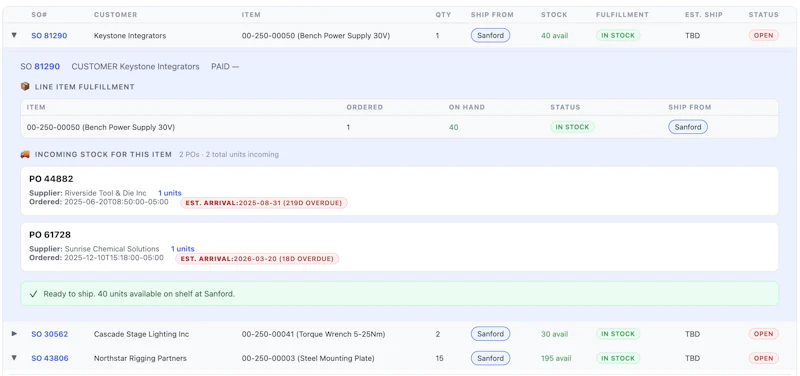800x376 pixels.
Task: Click the IN STOCK badge for SO 43806
Action: (x=618, y=359)
